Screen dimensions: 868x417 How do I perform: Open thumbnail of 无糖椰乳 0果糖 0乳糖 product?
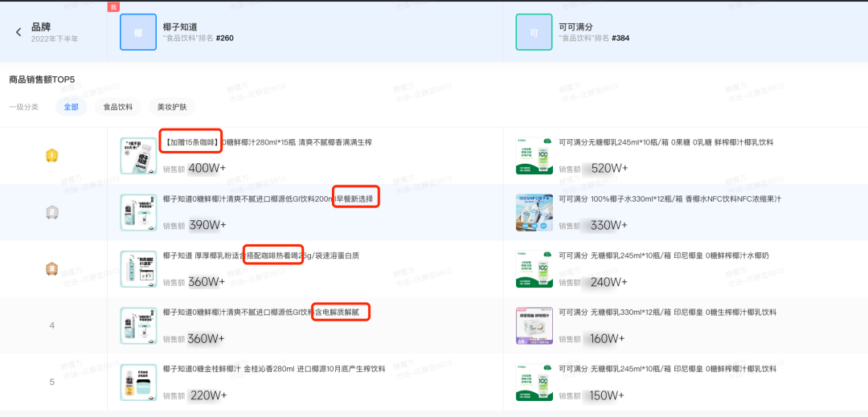[534, 156]
